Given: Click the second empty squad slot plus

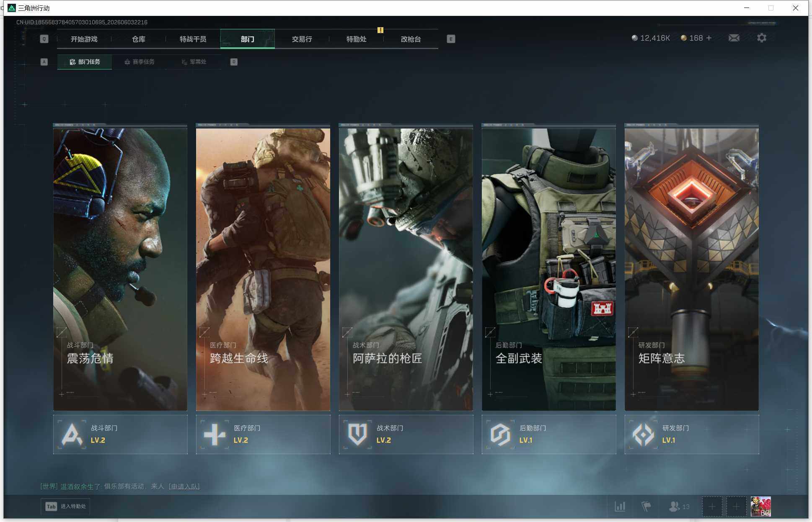Looking at the screenshot, I should [736, 507].
